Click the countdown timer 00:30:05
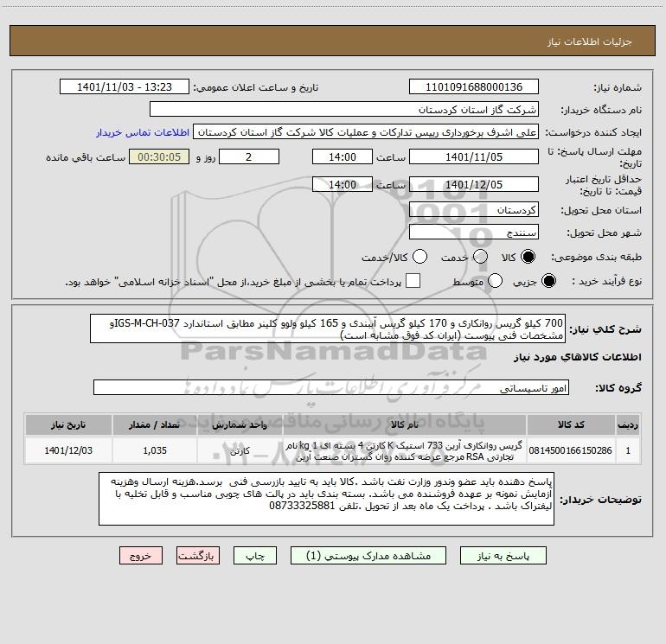Viewport: 666px width, 644px height. [x=159, y=156]
